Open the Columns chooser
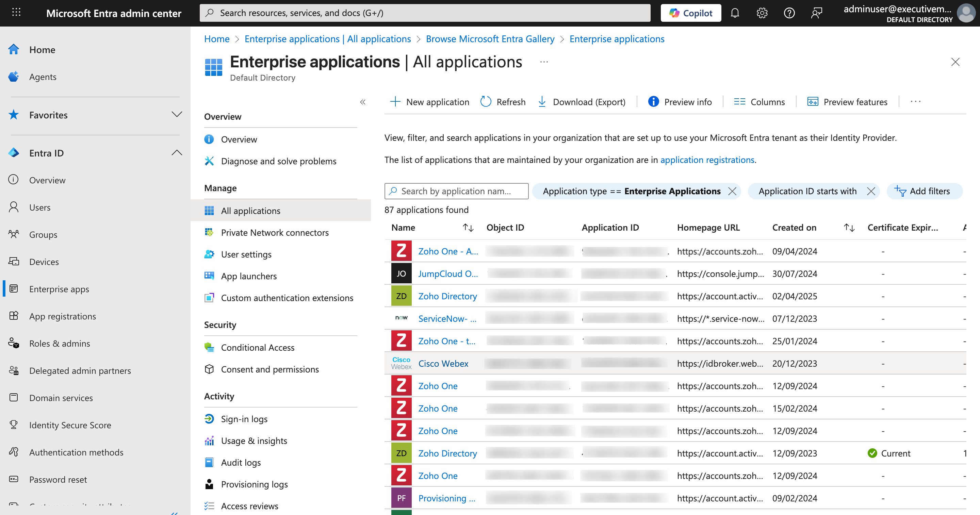 (759, 102)
